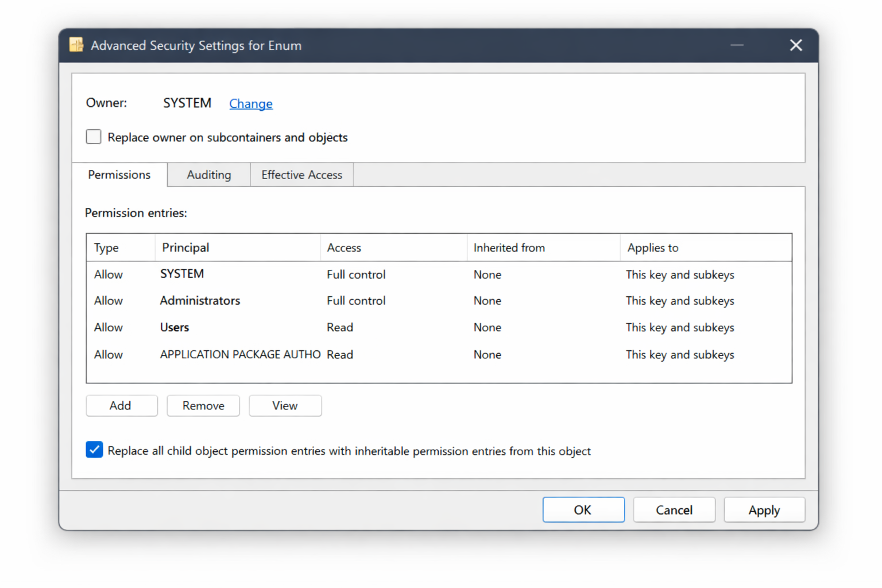The height and width of the screenshot is (588, 882).
Task: Open the View dialog for selected entry
Action: pyautogui.click(x=285, y=405)
